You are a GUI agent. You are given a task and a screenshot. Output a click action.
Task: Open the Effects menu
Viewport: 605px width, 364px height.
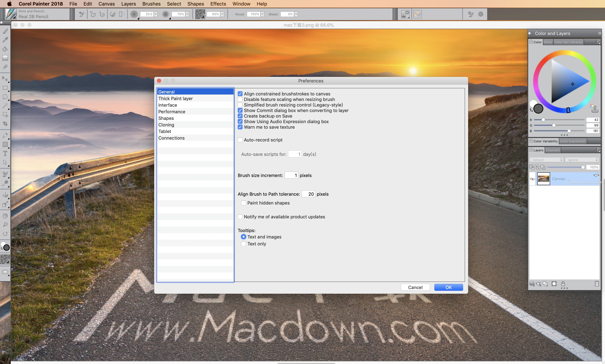pos(218,4)
